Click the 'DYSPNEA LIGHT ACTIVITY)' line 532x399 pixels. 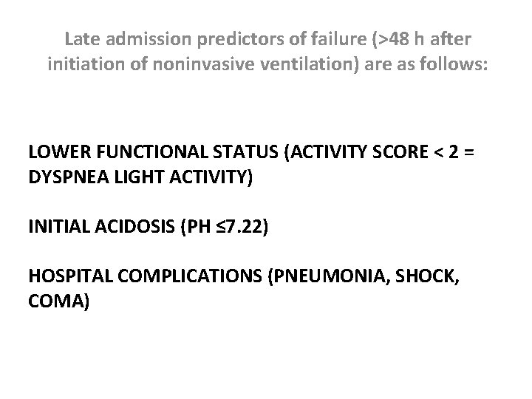140,177
